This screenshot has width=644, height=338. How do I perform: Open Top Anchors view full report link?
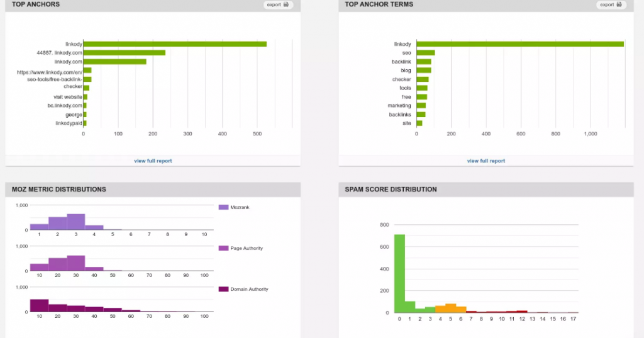pos(153,161)
